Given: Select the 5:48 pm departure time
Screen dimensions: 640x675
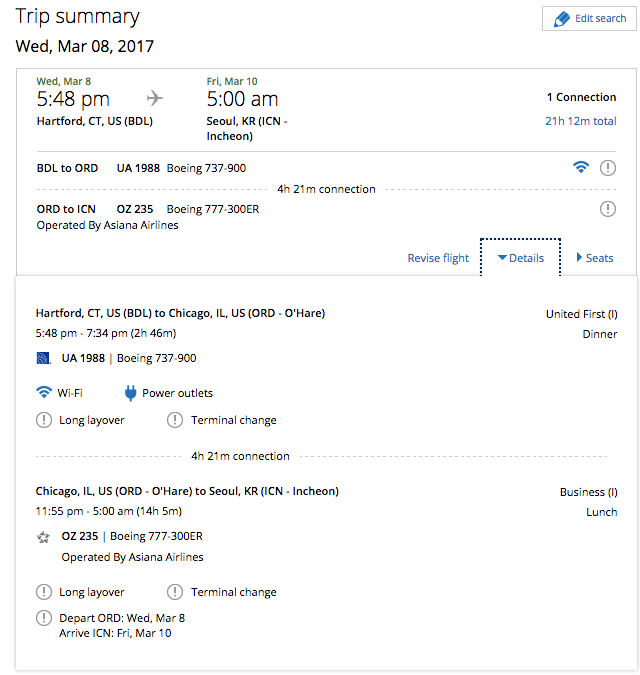Looking at the screenshot, I should 73,99.
